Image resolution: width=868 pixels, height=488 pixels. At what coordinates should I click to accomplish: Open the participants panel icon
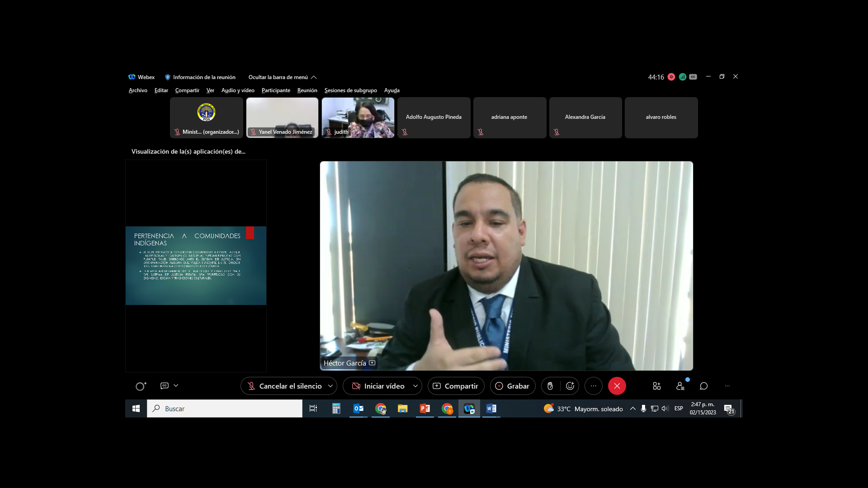[x=680, y=386]
